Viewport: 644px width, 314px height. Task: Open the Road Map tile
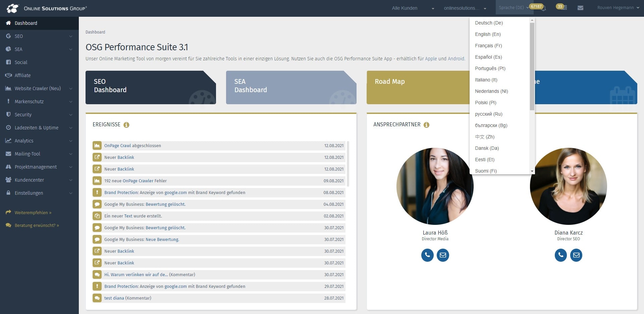tap(418, 87)
